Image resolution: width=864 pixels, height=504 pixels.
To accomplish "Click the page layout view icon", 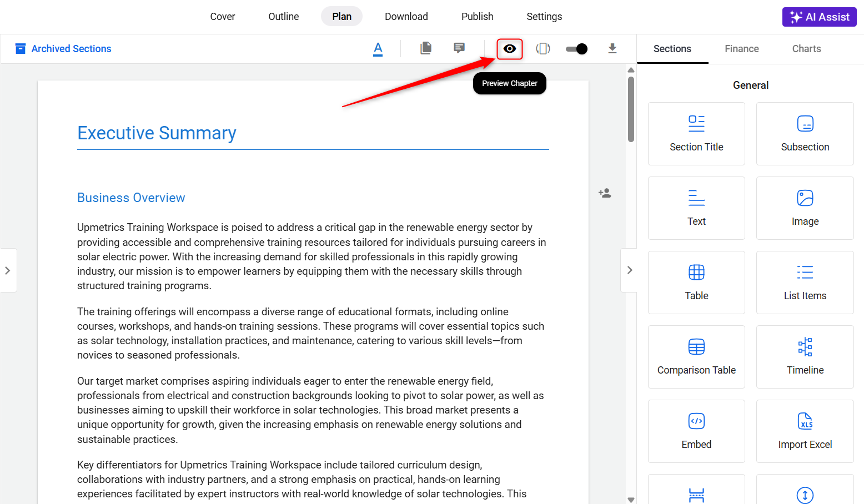I will click(x=543, y=49).
